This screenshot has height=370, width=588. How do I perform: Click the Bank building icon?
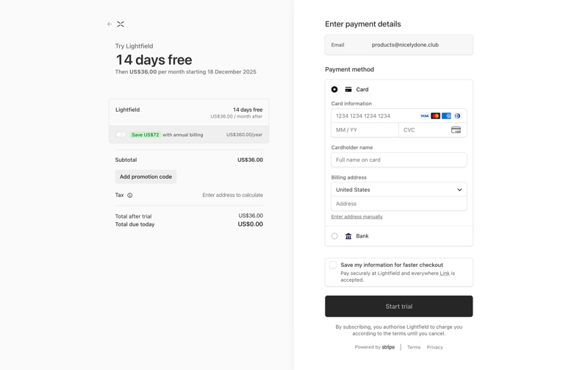348,236
